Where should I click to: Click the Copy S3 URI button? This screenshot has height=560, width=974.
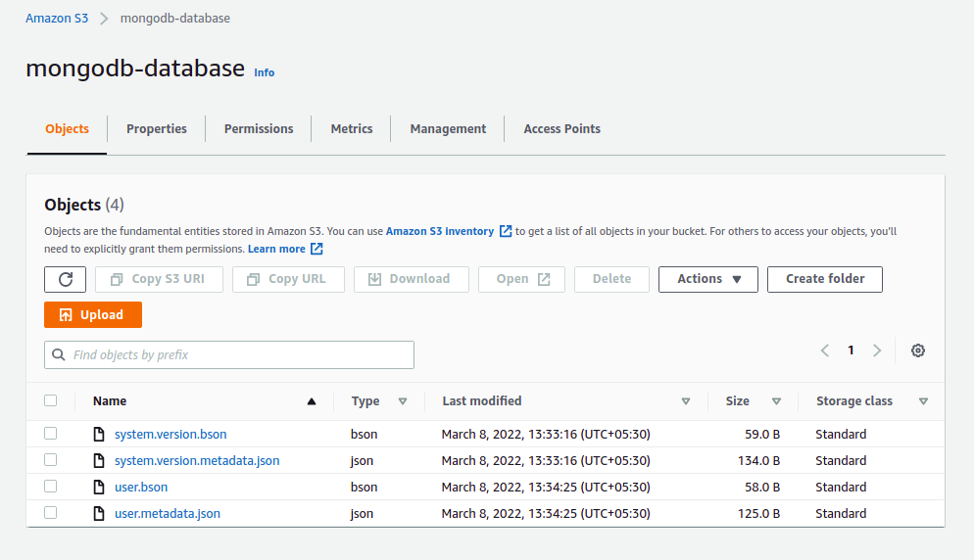click(159, 279)
